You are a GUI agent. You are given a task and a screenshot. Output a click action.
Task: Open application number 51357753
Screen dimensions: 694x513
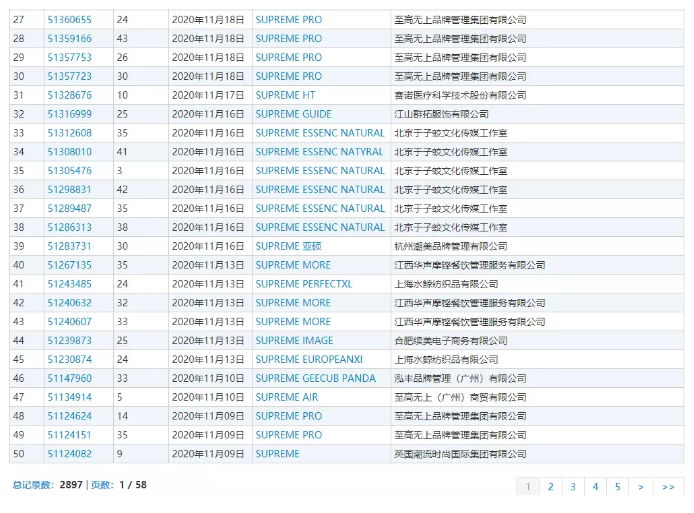tap(69, 58)
